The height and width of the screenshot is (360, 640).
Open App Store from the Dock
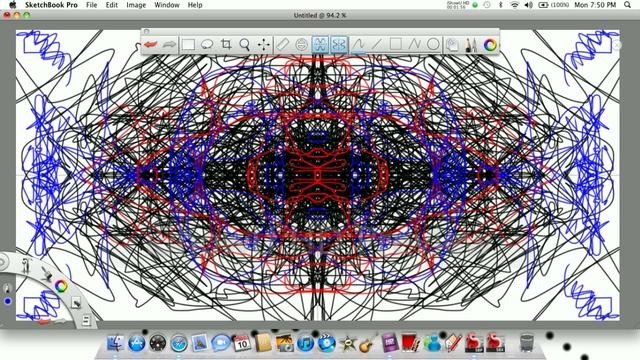(137, 343)
